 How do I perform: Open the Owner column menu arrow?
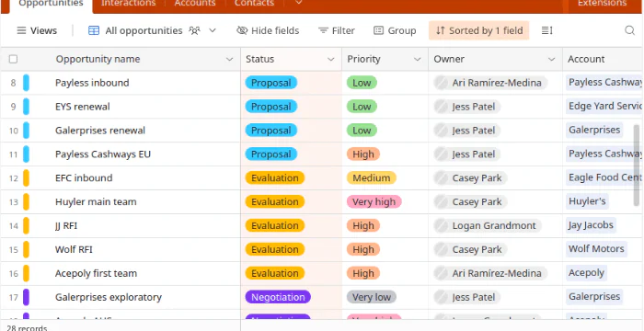(552, 60)
